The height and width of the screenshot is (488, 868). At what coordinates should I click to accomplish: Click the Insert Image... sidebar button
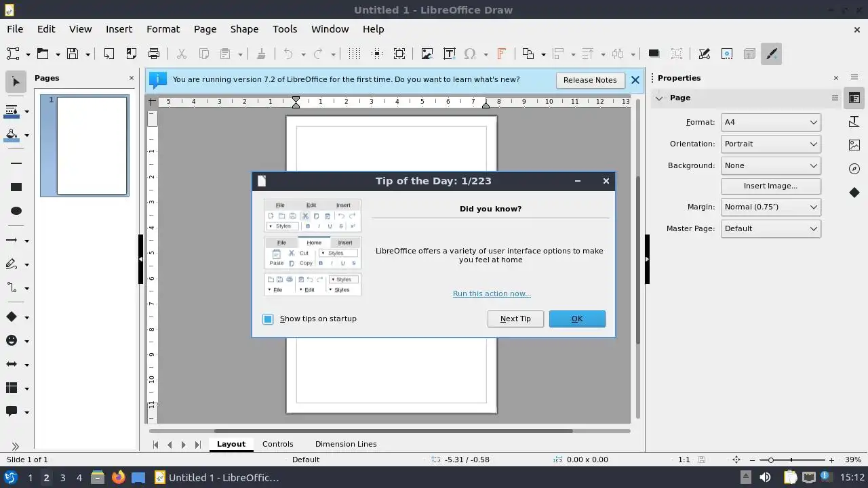771,186
